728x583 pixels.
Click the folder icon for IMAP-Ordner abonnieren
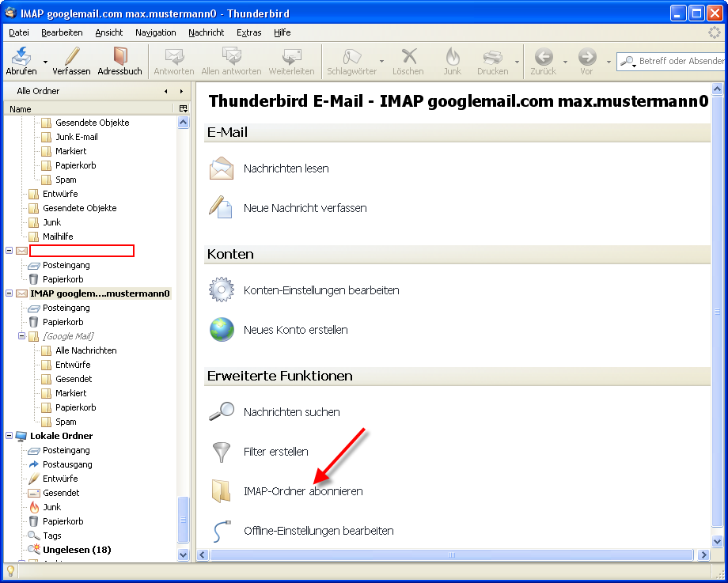pyautogui.click(x=221, y=491)
